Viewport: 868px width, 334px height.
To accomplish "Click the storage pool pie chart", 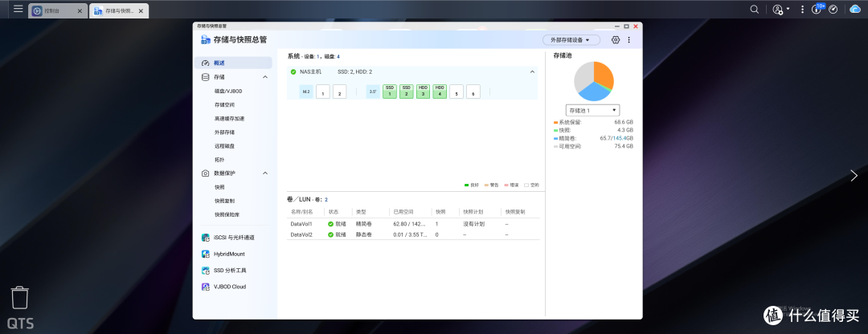I will click(x=593, y=81).
